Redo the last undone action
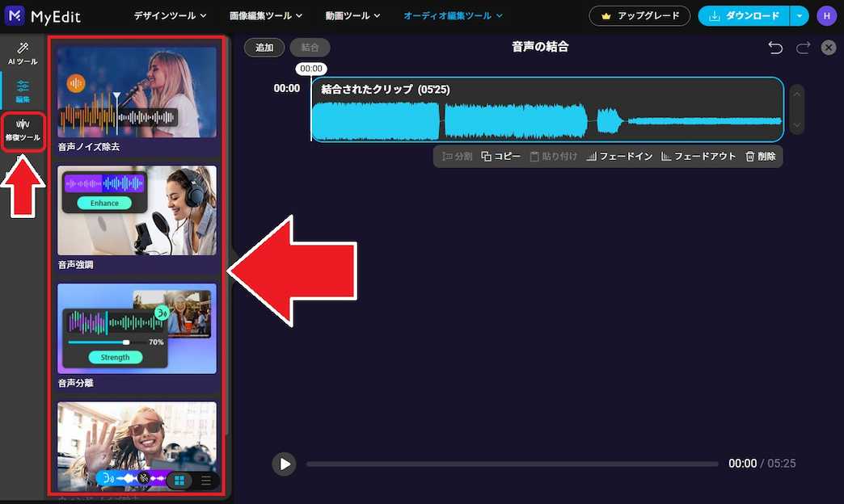 click(x=802, y=48)
